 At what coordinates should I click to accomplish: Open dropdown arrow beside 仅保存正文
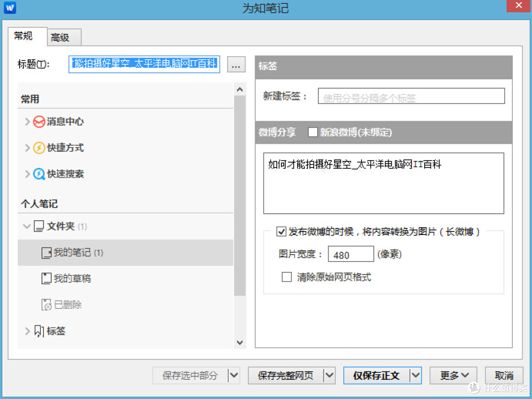pyautogui.click(x=416, y=375)
